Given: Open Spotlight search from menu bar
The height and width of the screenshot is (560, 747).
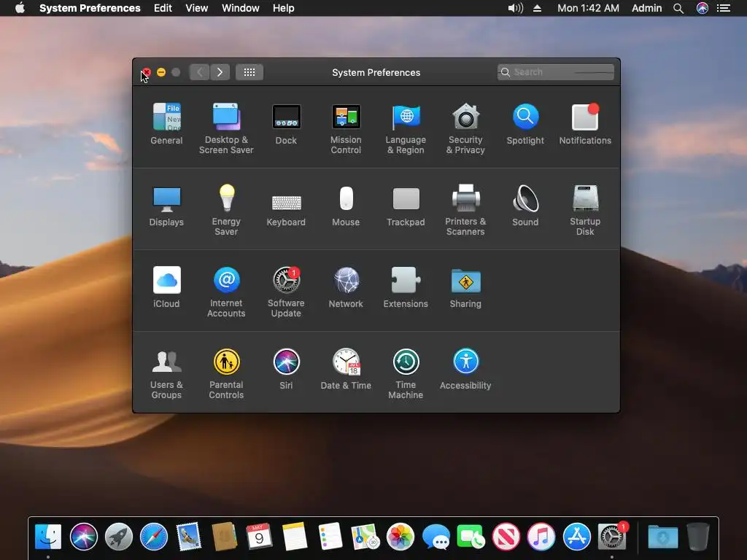Looking at the screenshot, I should [x=678, y=8].
